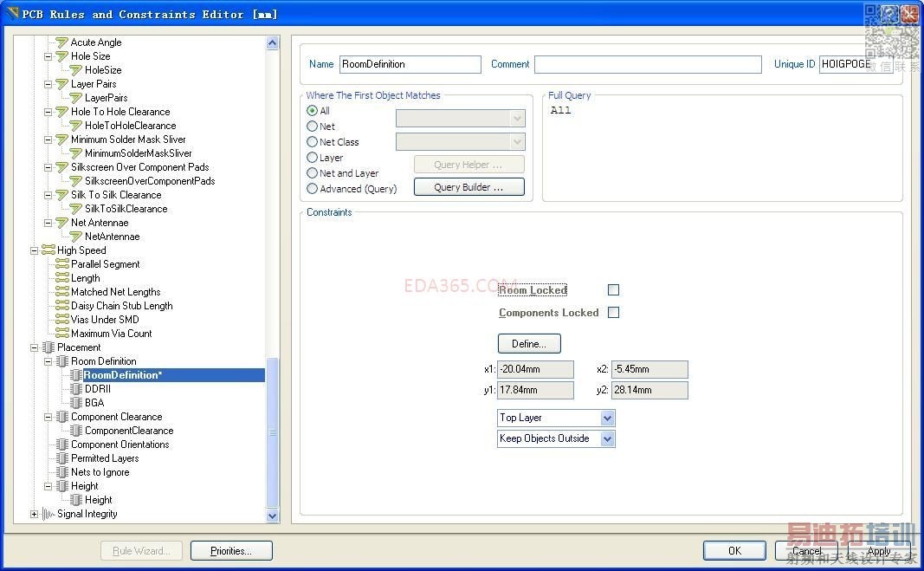Click the Height child rule icon
The width and height of the screenshot is (924, 571).
click(76, 500)
